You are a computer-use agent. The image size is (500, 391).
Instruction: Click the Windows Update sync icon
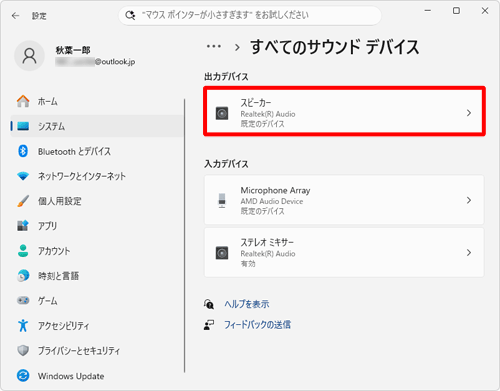point(23,376)
